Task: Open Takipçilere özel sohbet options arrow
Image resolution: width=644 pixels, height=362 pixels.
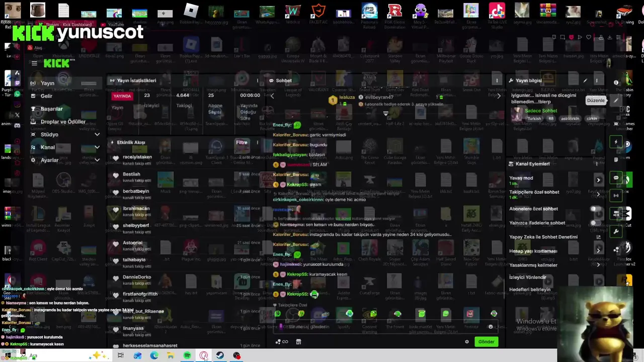Action: click(598, 194)
